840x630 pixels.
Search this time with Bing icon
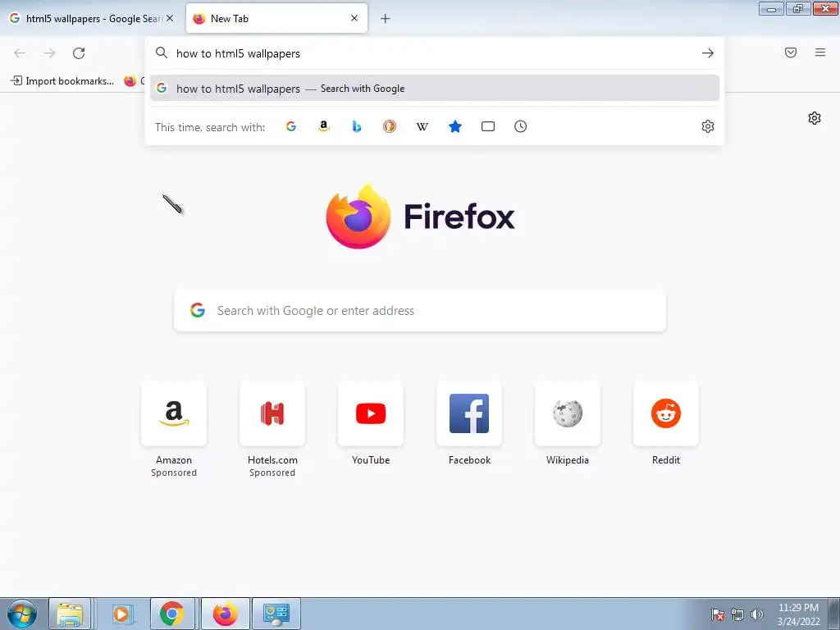357,126
